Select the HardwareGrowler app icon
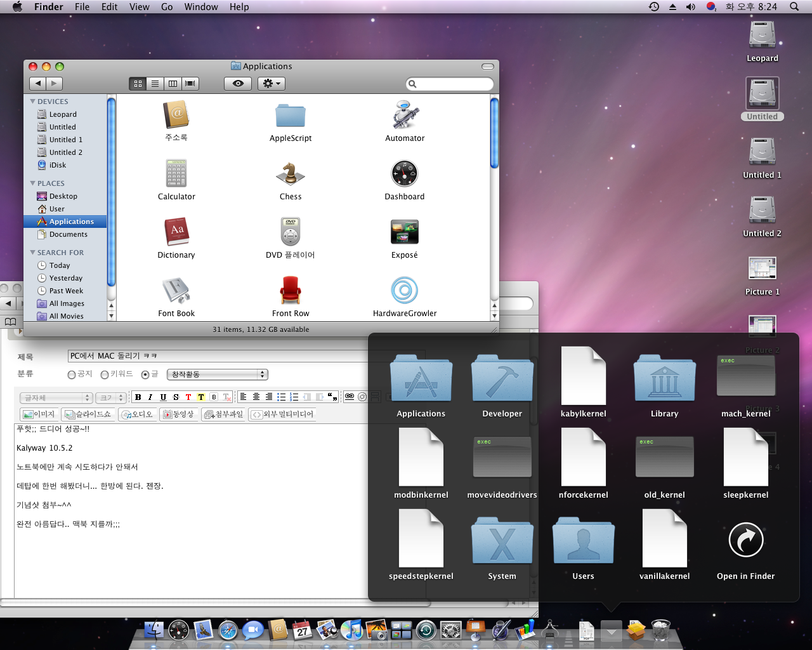 click(x=405, y=291)
